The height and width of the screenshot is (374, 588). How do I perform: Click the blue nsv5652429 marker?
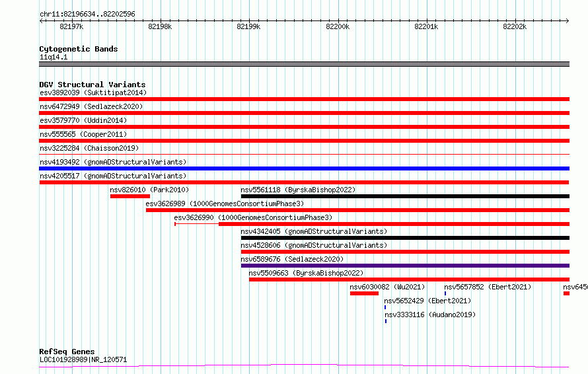pos(385,307)
